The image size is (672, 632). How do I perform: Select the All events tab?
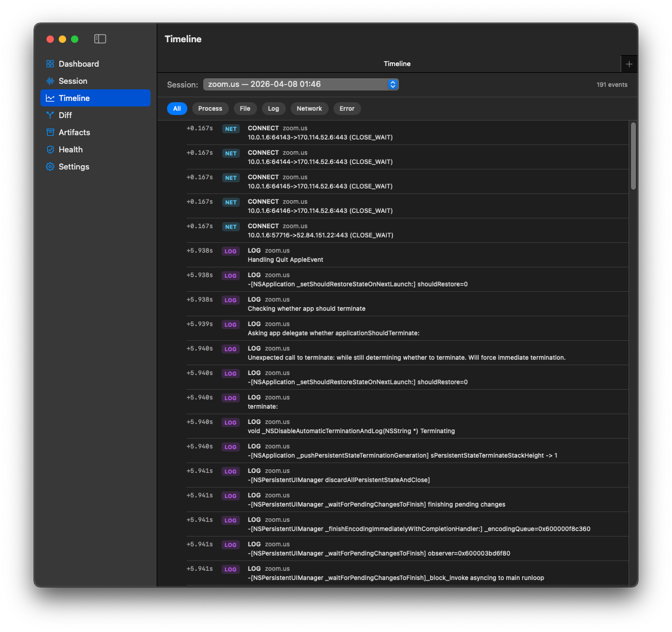click(177, 108)
